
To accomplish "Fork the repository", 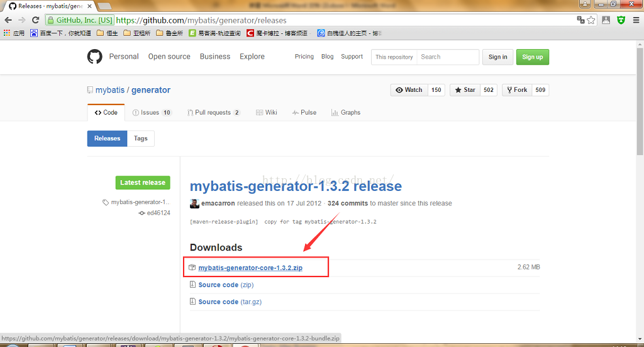I will (x=517, y=90).
